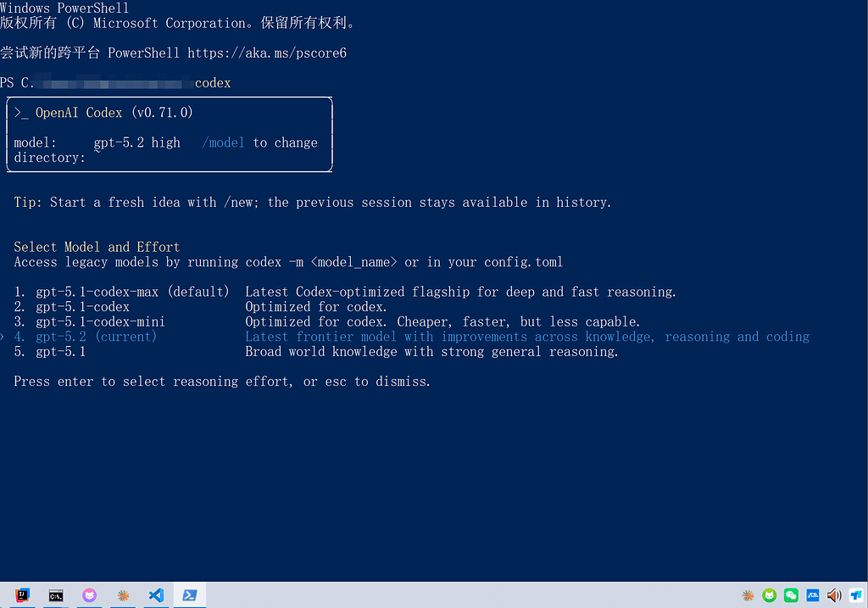Click the green cat tray icon
The height and width of the screenshot is (608, 868).
(770, 596)
